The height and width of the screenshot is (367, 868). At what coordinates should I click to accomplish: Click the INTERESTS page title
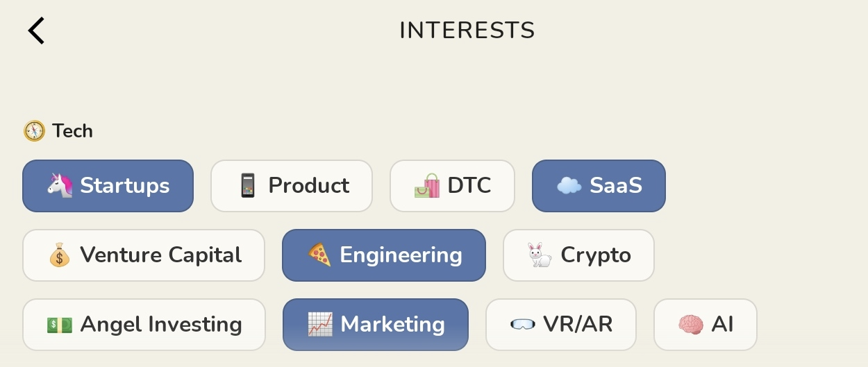click(467, 31)
